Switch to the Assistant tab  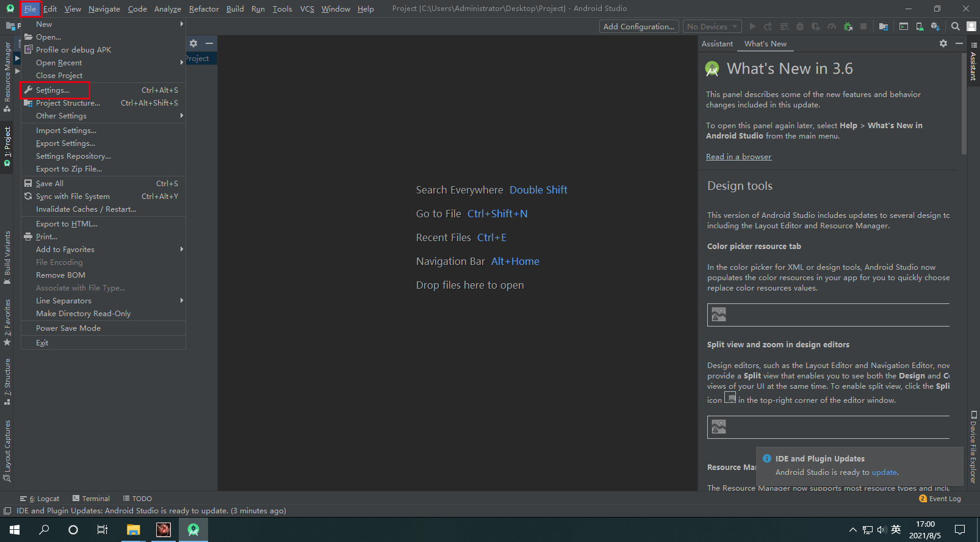(x=717, y=44)
